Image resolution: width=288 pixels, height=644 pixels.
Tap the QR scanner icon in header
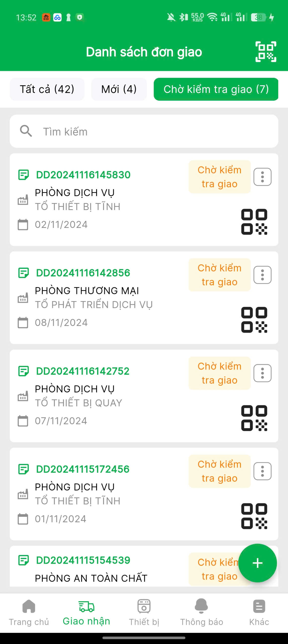266,52
